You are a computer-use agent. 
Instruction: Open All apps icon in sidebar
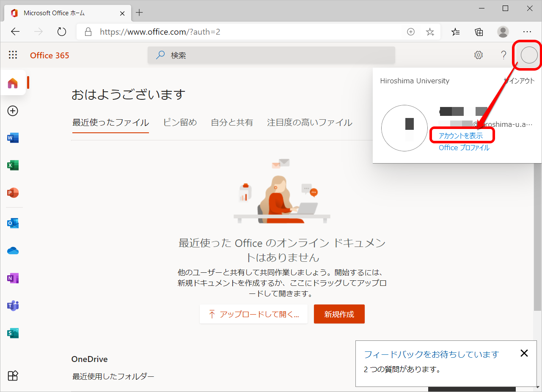coord(13,376)
